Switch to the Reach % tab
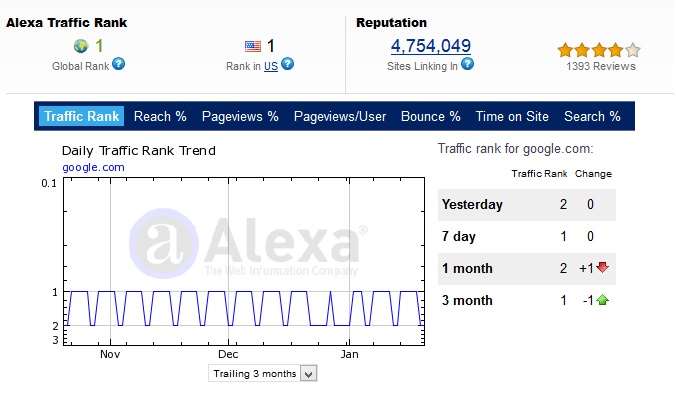The height and width of the screenshot is (396, 676). [160, 116]
